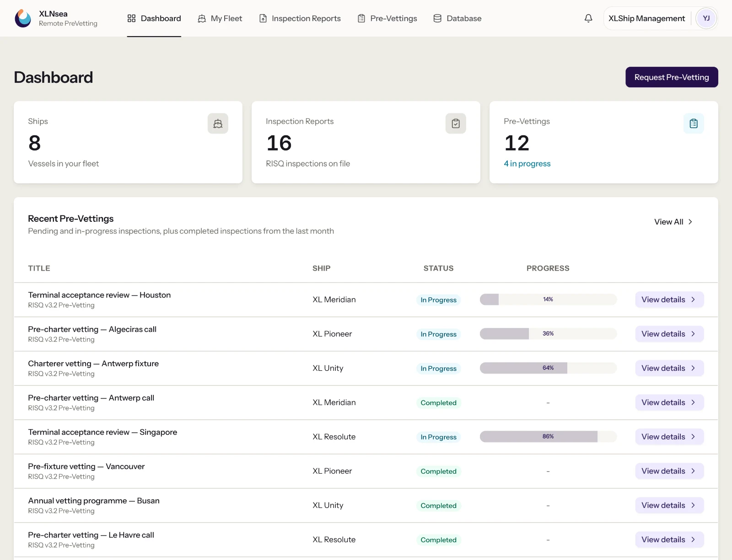Click the ship icon in Ships card
This screenshot has height=560, width=732.
point(218,123)
